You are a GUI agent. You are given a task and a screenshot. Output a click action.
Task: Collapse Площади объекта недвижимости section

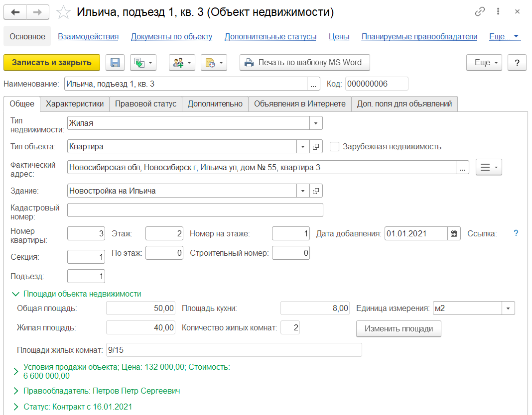pos(15,294)
